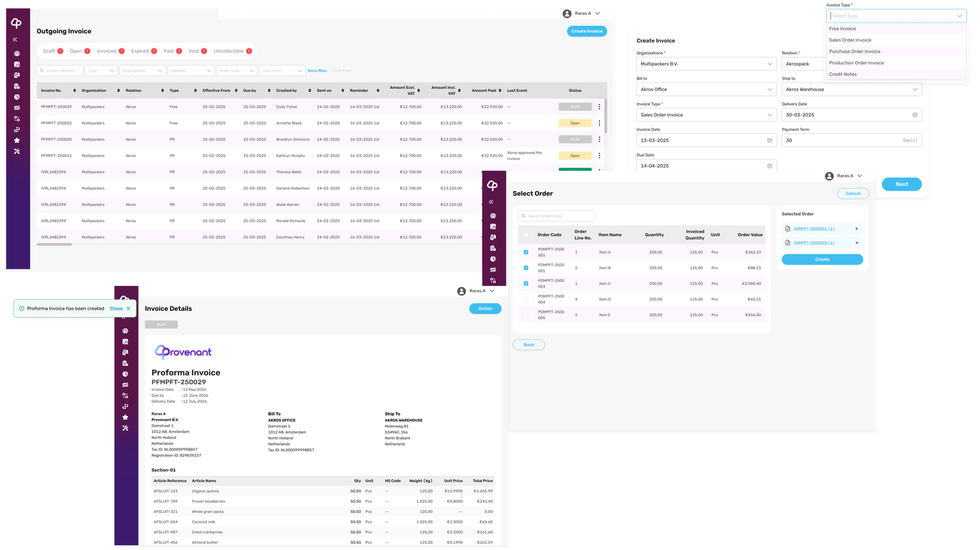Expand the Organizations dropdown showing Multipackers B.V.
Image resolution: width=980 pixels, height=550 pixels.
click(x=706, y=64)
